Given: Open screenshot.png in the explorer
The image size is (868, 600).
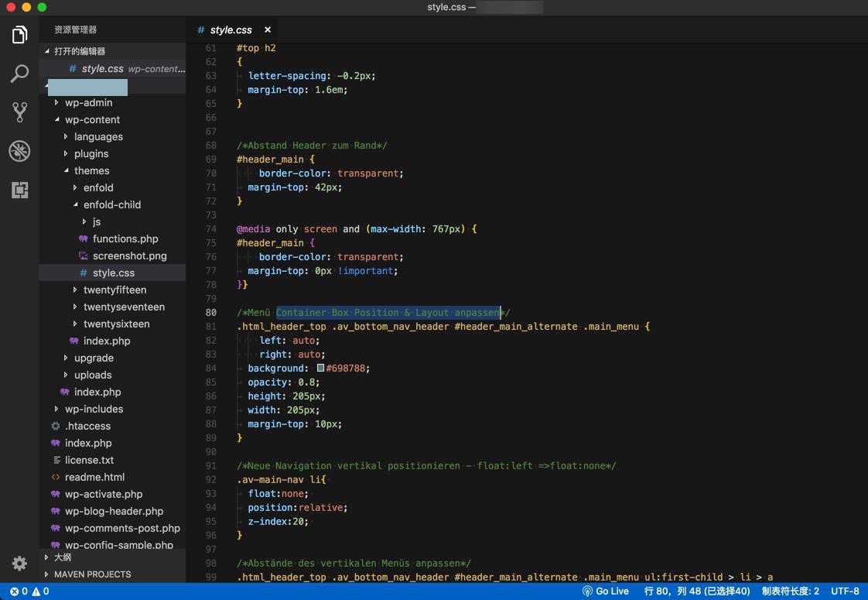Looking at the screenshot, I should click(x=129, y=255).
